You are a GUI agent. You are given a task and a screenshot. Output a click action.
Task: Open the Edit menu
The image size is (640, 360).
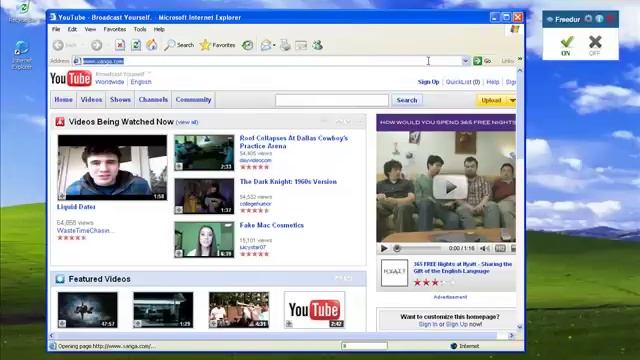pos(72,29)
